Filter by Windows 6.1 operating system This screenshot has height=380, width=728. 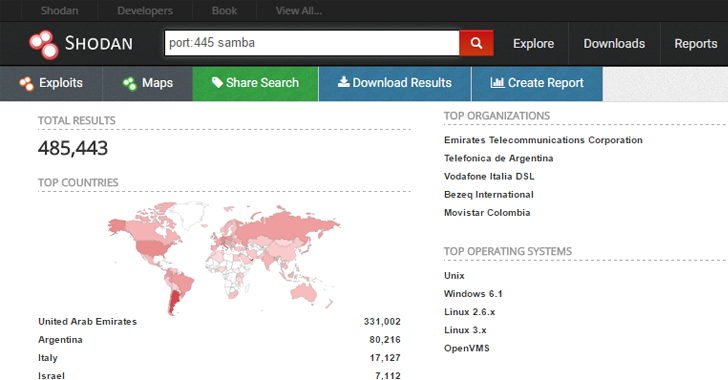tap(473, 294)
